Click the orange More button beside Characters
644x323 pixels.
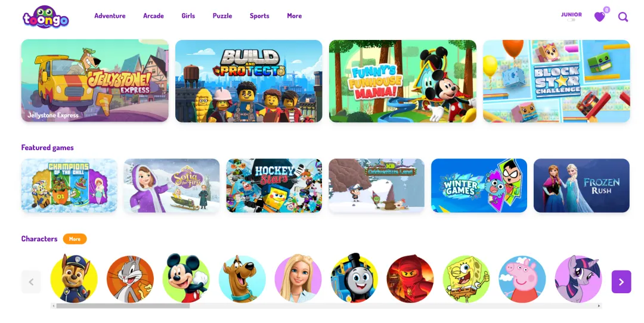pos(75,239)
